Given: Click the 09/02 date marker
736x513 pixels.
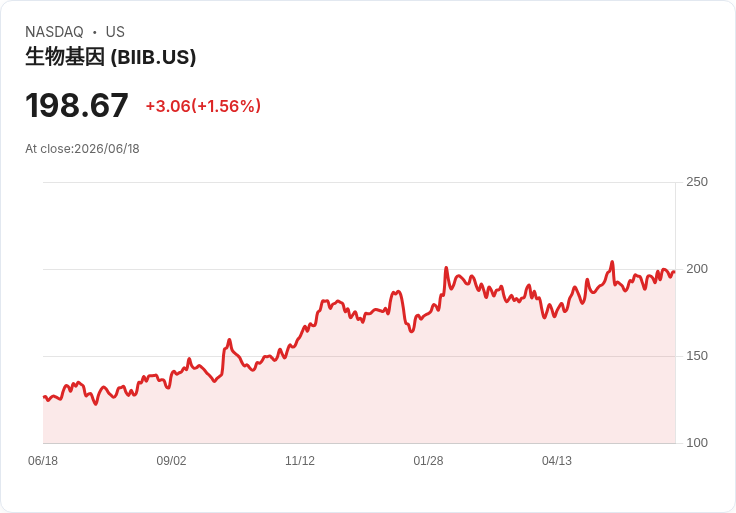Looking at the screenshot, I should pos(171,461).
